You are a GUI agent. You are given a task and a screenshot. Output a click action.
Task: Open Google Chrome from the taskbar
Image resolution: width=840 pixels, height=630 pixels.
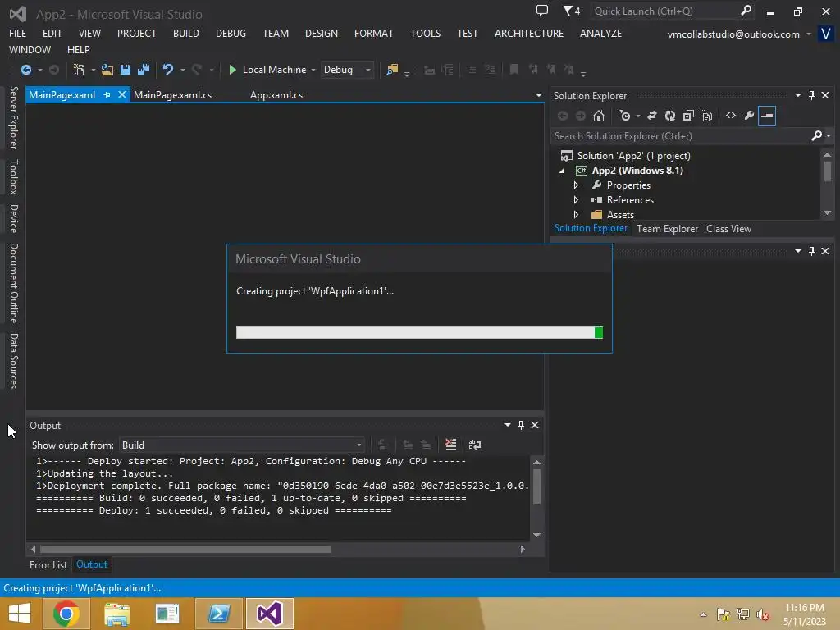click(66, 614)
